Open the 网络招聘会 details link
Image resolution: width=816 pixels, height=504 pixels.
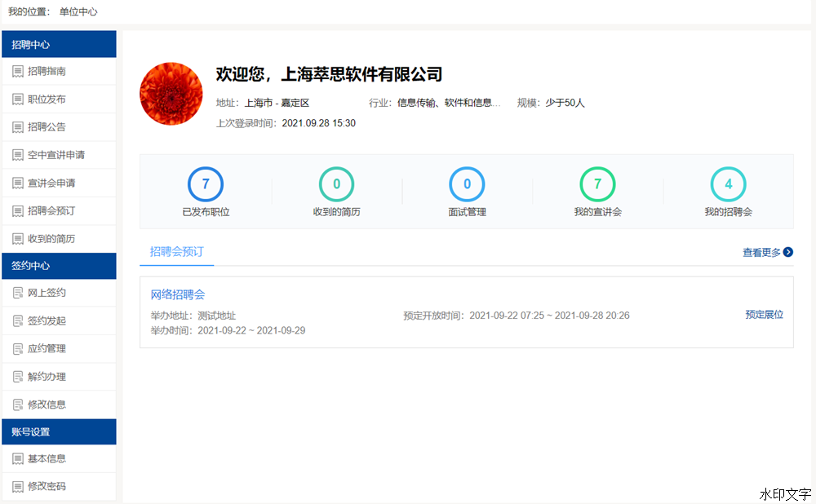[x=177, y=294]
